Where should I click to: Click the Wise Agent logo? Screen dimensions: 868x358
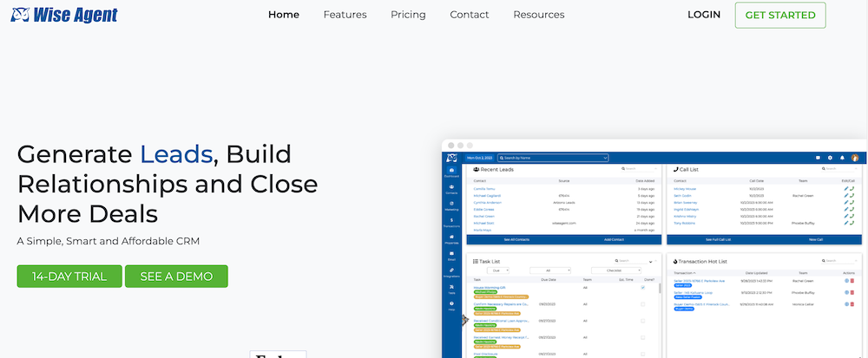pos(63,15)
